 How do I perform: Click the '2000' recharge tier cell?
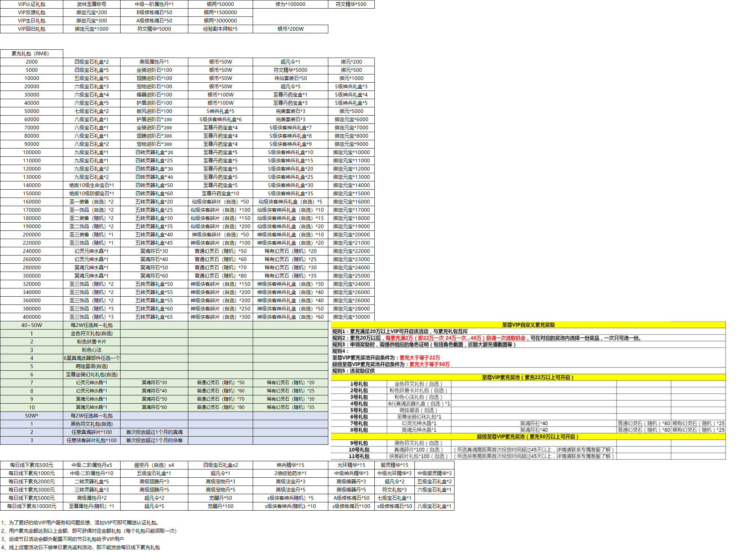(x=31, y=62)
